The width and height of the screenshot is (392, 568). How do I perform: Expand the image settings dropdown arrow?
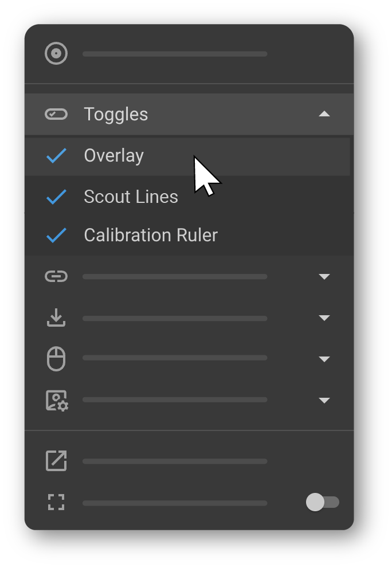click(x=324, y=400)
